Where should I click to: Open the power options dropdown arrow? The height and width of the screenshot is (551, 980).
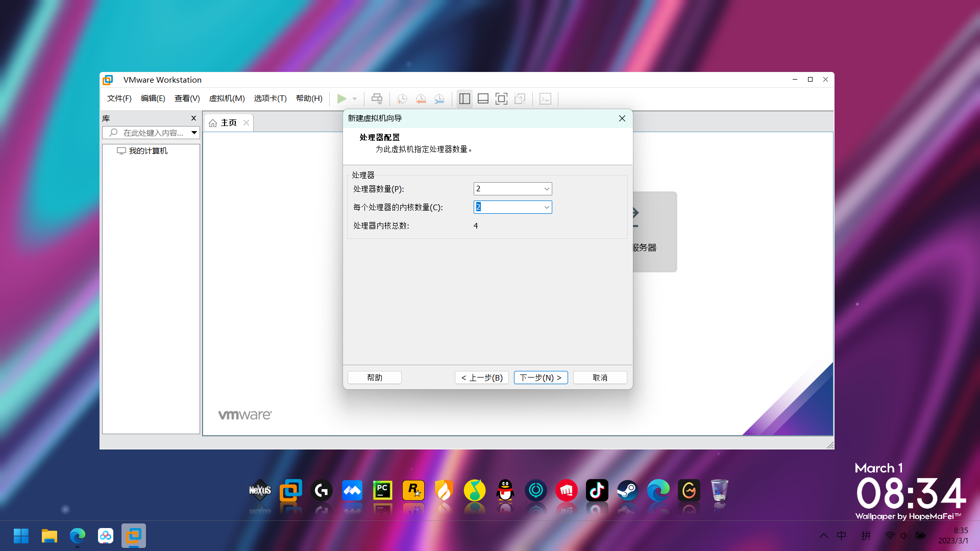tap(355, 98)
